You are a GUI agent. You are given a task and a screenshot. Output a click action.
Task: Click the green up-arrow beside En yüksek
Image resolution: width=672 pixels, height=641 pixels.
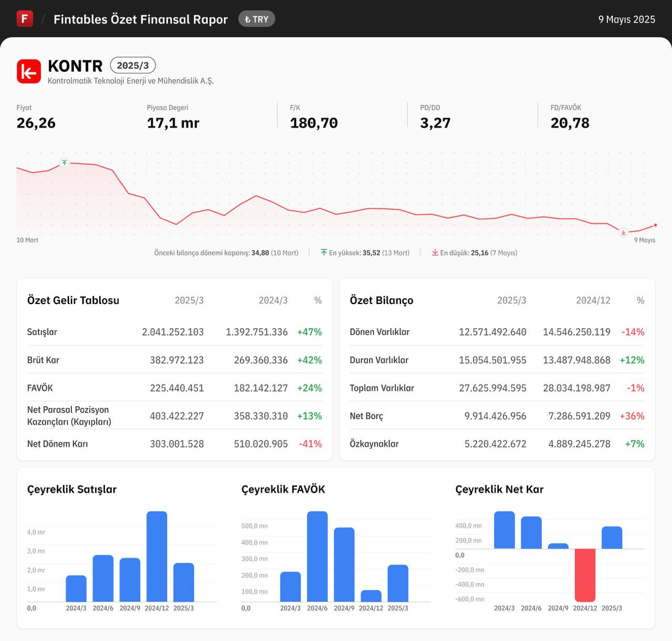pyautogui.click(x=324, y=253)
